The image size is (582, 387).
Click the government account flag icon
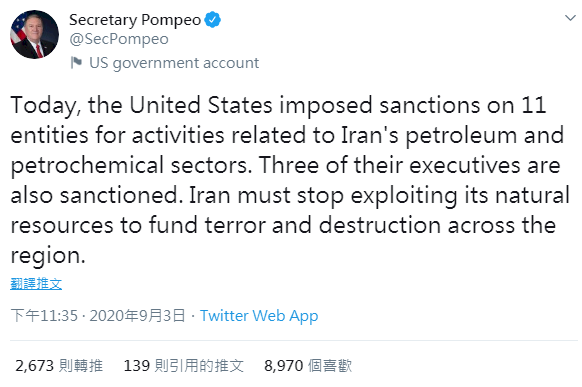(x=76, y=62)
